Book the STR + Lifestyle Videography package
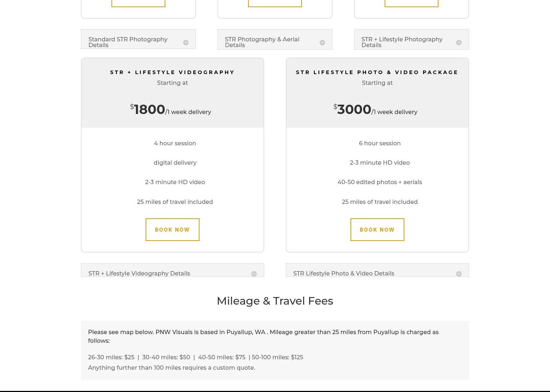This screenshot has height=392, width=550. point(173,229)
